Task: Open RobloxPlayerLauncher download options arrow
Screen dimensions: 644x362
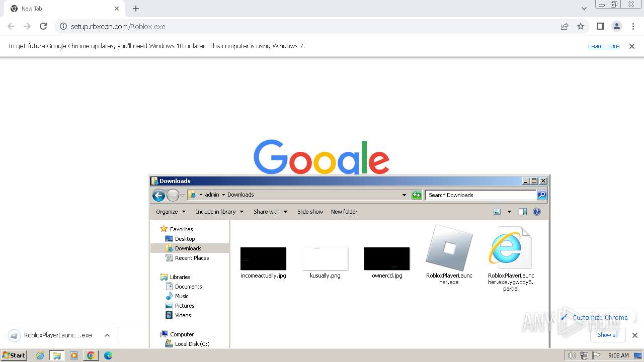Action: click(107, 335)
